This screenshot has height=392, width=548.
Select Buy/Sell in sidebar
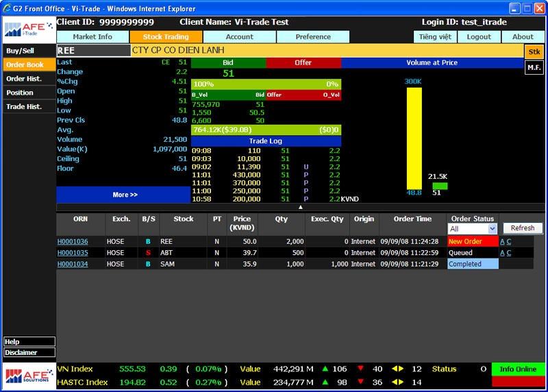tap(29, 51)
